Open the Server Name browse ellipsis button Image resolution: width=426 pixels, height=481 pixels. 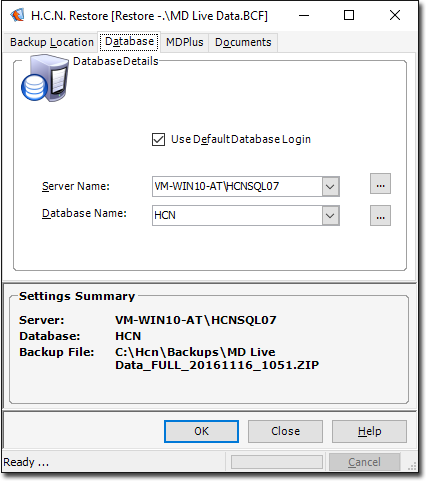click(380, 184)
